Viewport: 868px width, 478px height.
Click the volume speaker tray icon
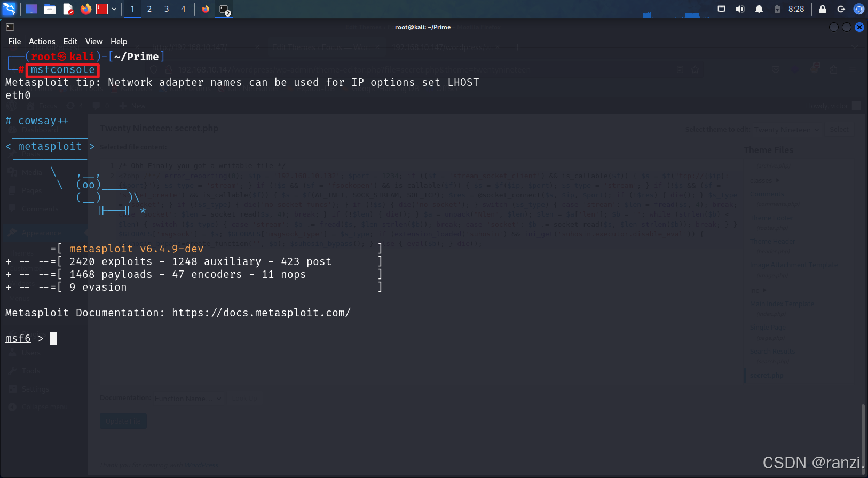click(x=740, y=9)
